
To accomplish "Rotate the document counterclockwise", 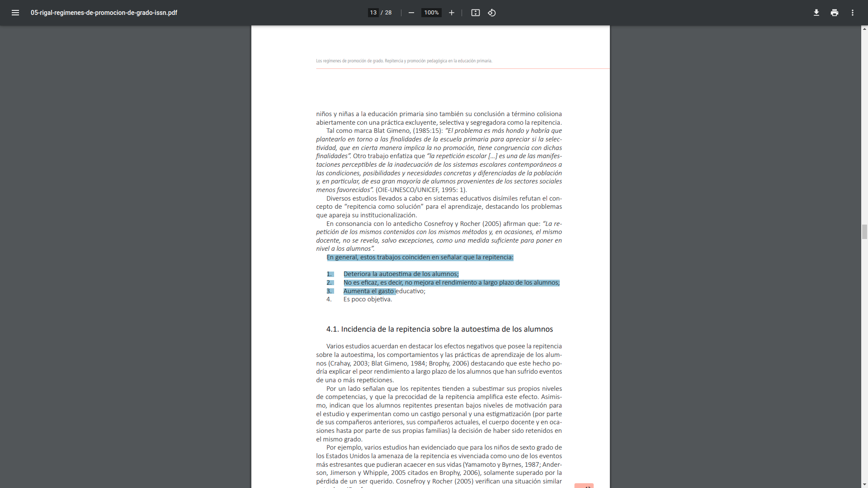I will click(492, 13).
